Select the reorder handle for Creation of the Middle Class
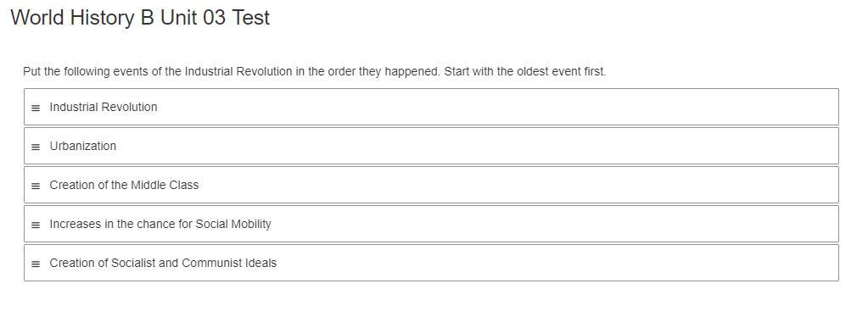Image resolution: width=868 pixels, height=317 pixels. pyautogui.click(x=36, y=186)
